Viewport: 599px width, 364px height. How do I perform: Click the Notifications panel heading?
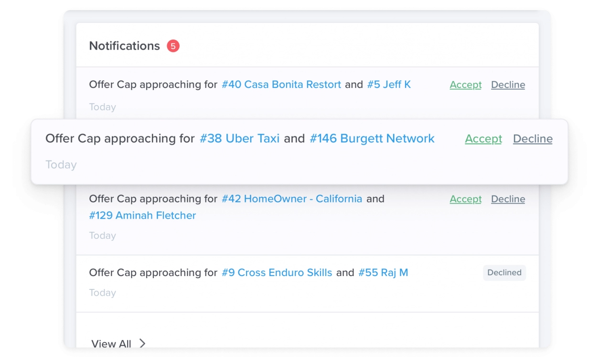[125, 46]
